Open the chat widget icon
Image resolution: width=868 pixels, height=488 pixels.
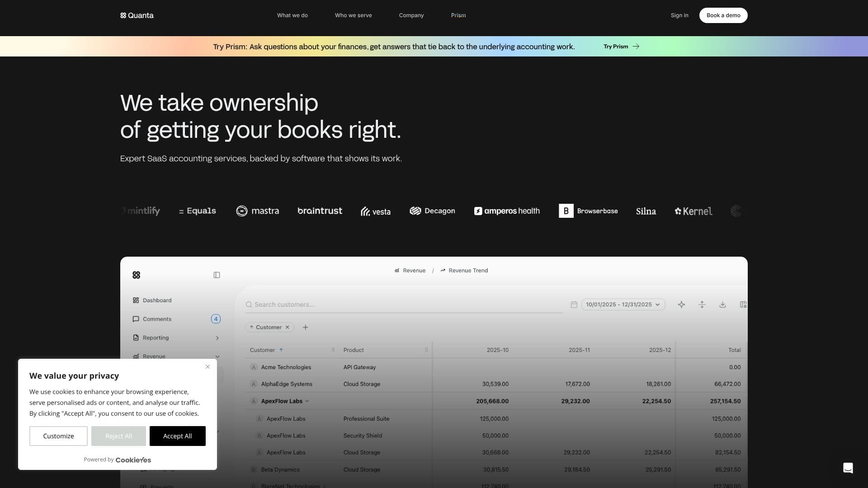(848, 468)
